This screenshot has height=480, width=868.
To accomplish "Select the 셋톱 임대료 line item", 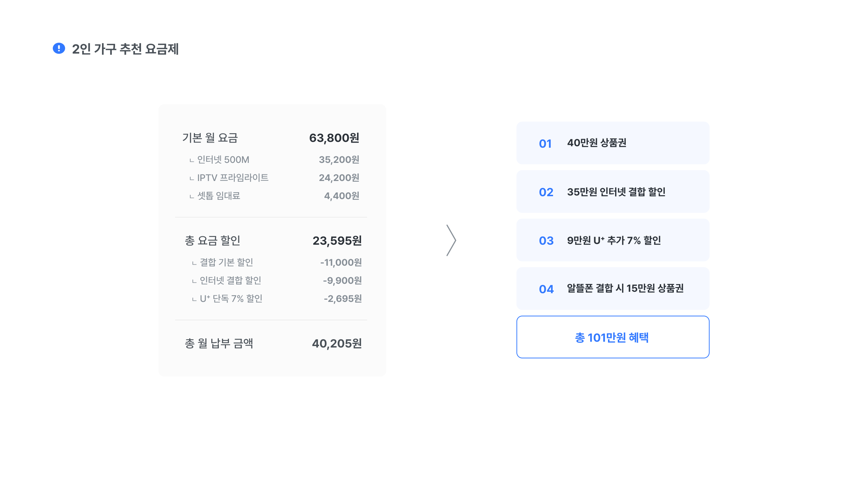I will pos(218,196).
